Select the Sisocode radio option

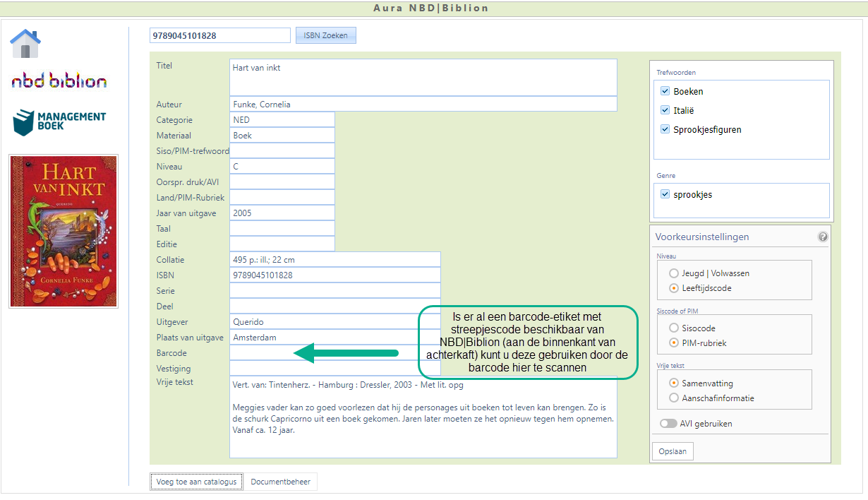pos(673,328)
